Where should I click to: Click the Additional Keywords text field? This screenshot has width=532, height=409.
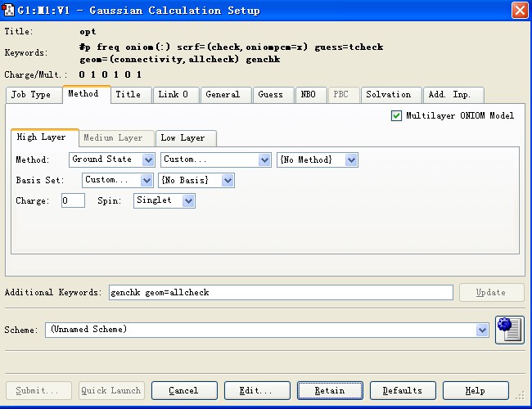click(281, 292)
